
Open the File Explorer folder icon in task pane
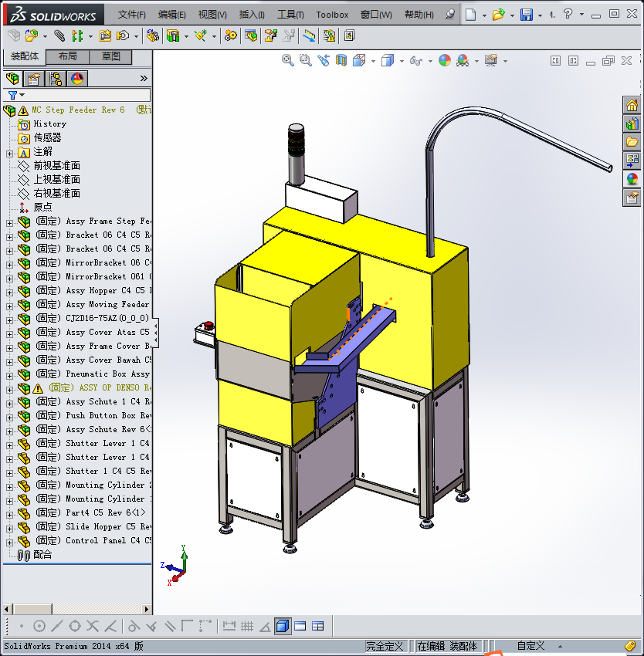[632, 142]
